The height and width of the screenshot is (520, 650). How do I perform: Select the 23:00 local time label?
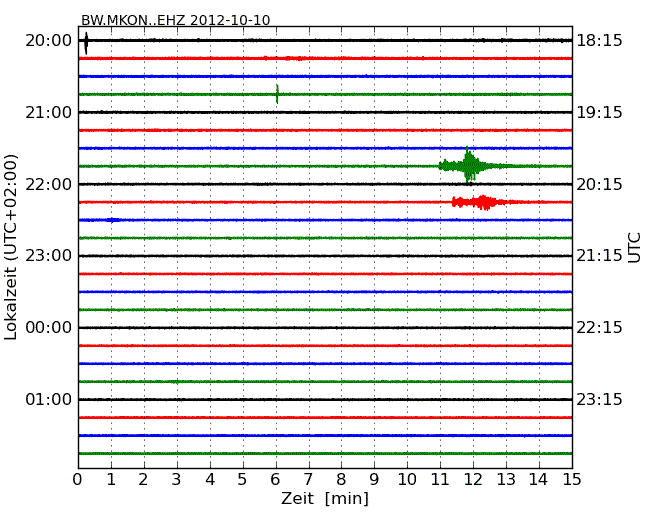tap(49, 256)
